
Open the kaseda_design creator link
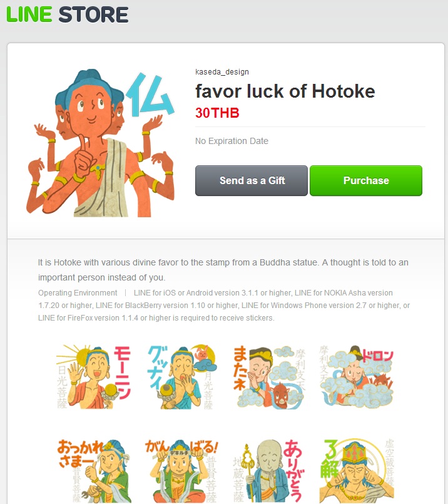point(222,71)
